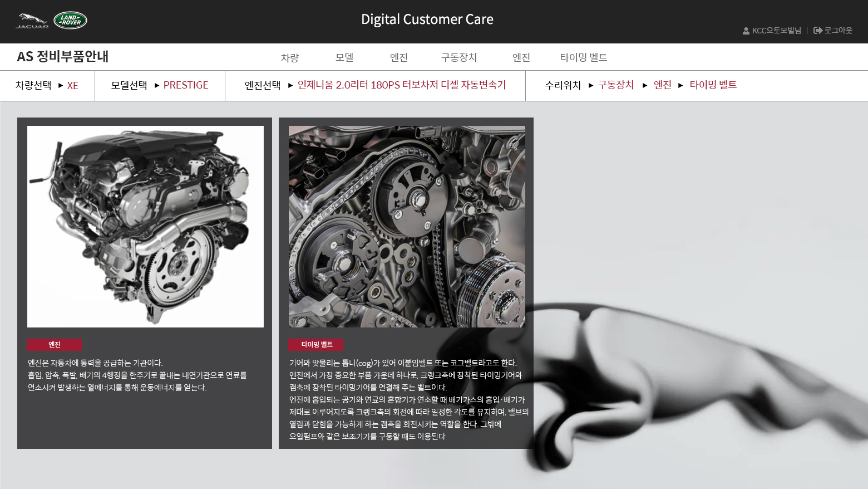868x489 pixels.
Task: Open the 차량 navigation tab
Action: coord(289,57)
